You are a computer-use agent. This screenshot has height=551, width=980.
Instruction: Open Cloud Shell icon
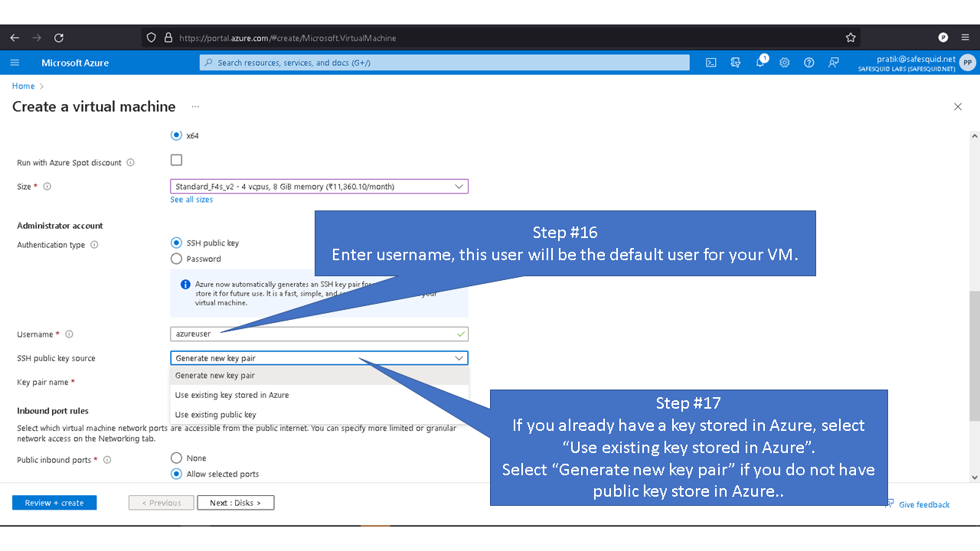tap(710, 63)
